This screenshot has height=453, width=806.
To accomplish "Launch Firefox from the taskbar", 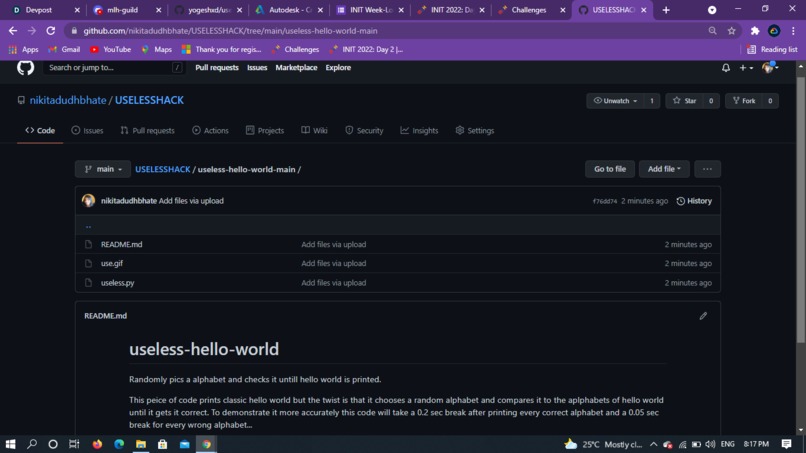I will pyautogui.click(x=97, y=444).
